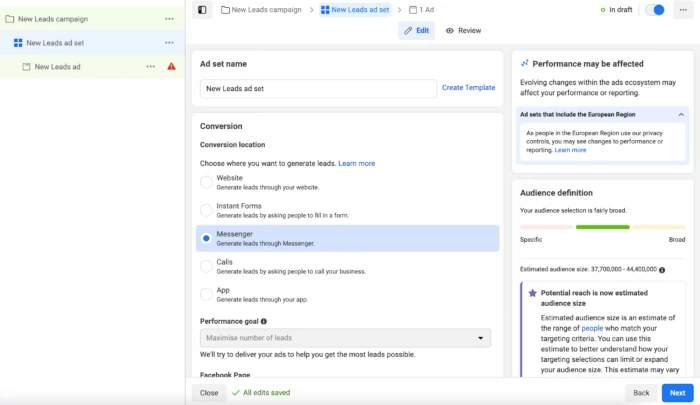The height and width of the screenshot is (405, 700).
Task: Click the ad page icon in sidebar
Action: point(26,67)
